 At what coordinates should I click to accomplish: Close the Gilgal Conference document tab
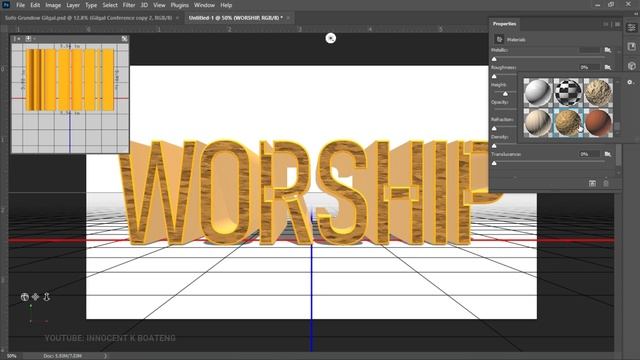pyautogui.click(x=177, y=18)
